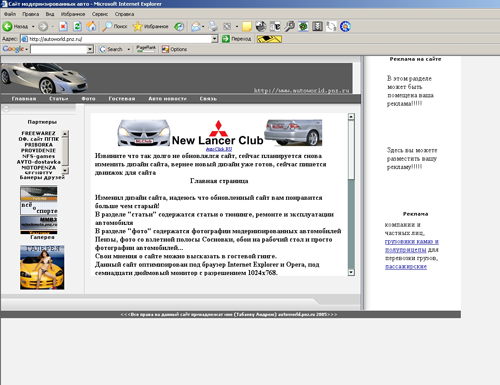This screenshot has width=500, height=385.
Task: Go to the Главная site nav link
Action: pos(24,99)
